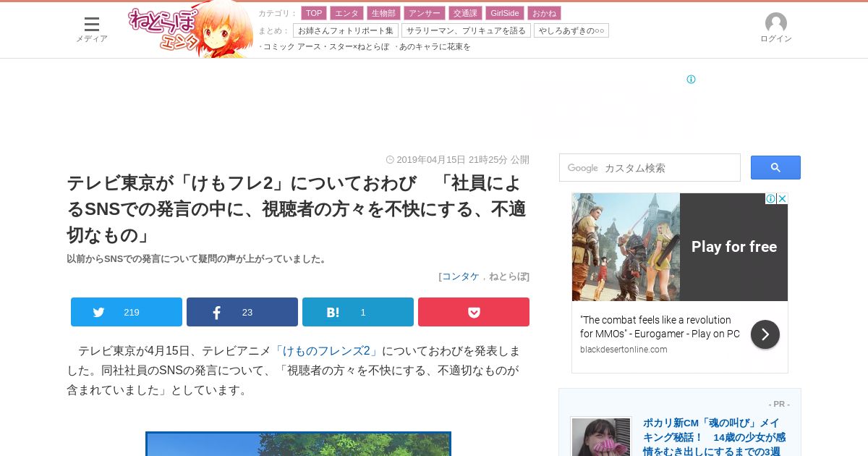Select the GirlSide category tab
The image size is (868, 456).
tap(505, 13)
